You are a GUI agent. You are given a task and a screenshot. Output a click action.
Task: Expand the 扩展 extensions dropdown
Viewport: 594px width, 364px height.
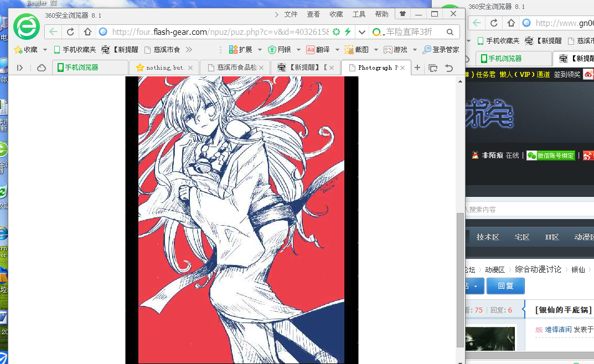tap(260, 50)
